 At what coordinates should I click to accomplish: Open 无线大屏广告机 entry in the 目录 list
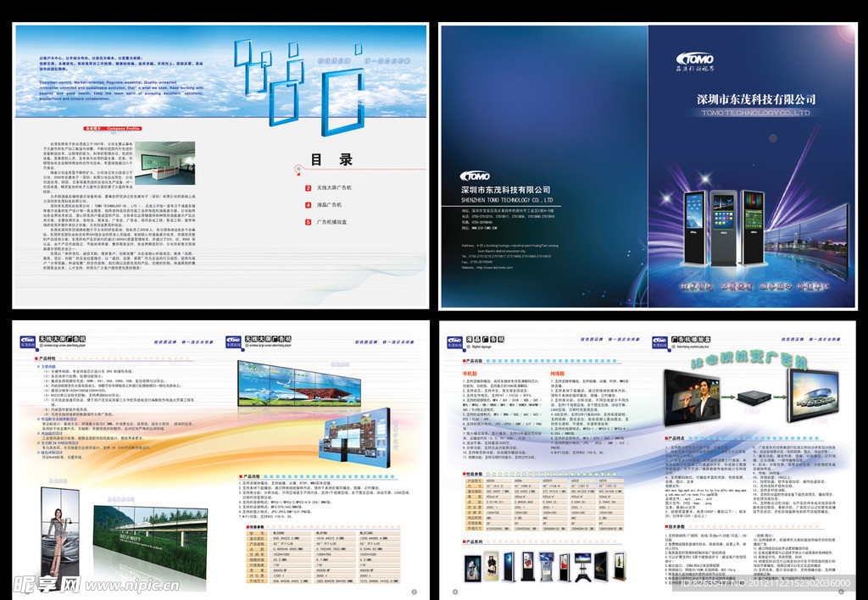[334, 188]
